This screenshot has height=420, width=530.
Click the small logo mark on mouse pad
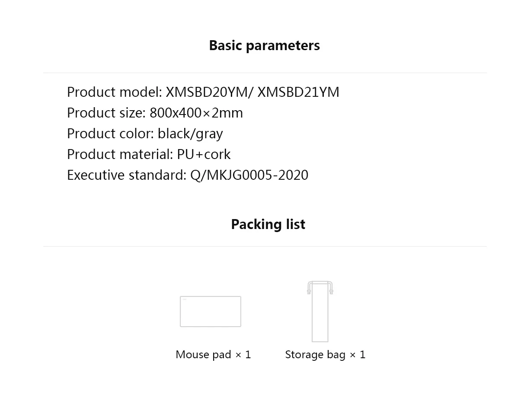185,299
